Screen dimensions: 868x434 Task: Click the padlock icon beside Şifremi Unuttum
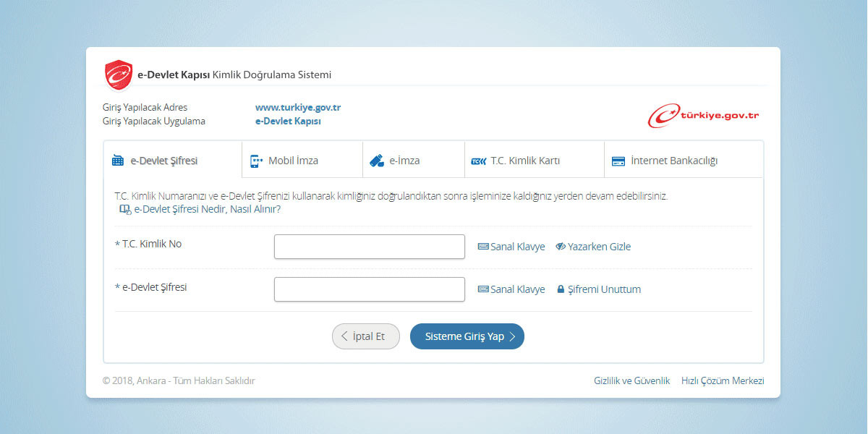[561, 289]
